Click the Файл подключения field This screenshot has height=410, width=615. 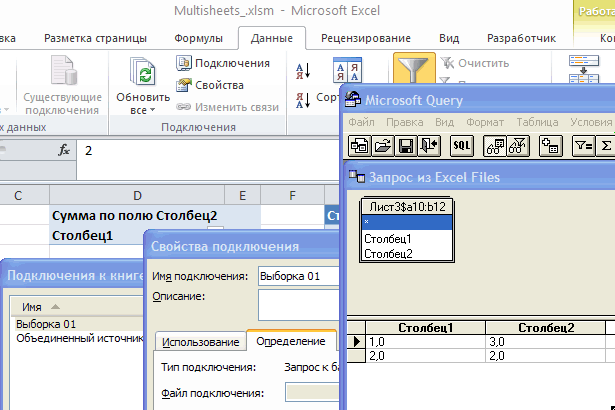point(312,393)
